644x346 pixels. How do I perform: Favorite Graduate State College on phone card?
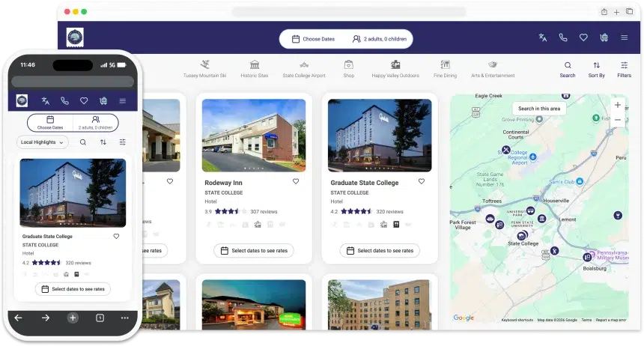(x=116, y=236)
